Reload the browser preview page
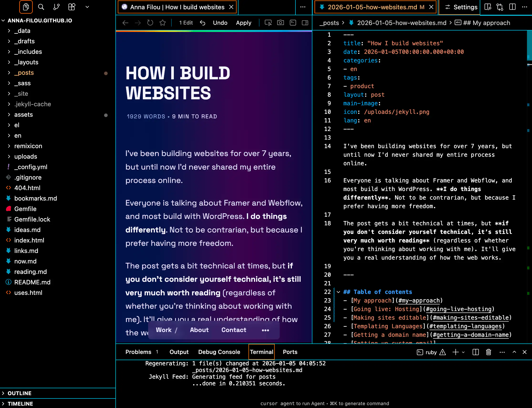532x408 pixels. click(x=150, y=23)
